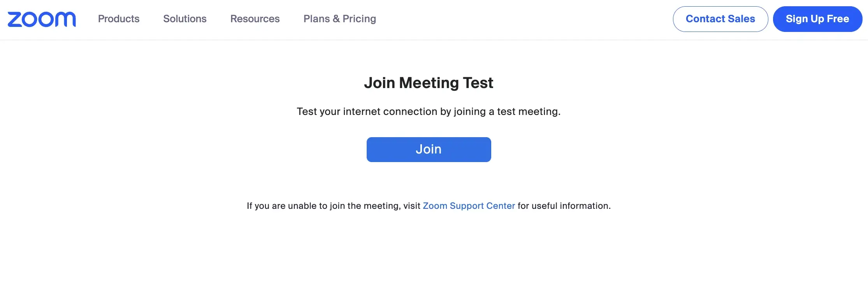Navigate to Solutions in the header
868x293 pixels.
click(x=184, y=19)
